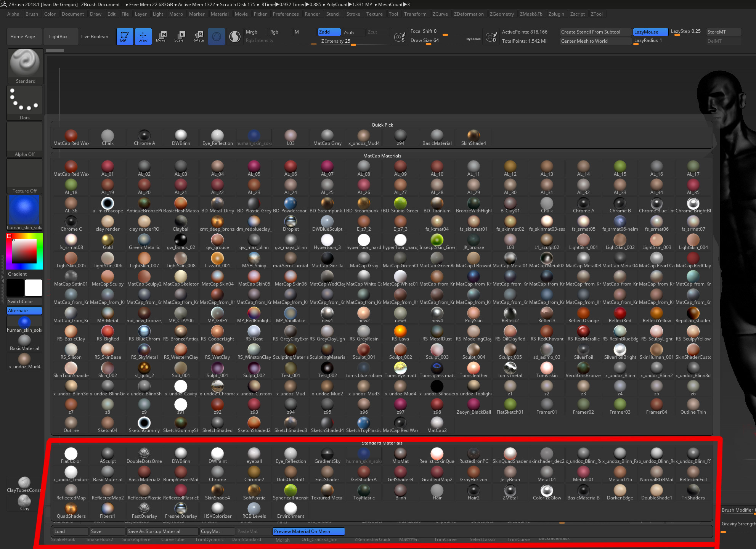This screenshot has width=756, height=549.
Task: Toggle the M material channel
Action: [304, 32]
